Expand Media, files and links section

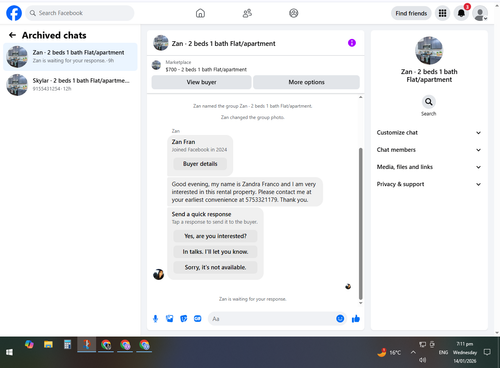click(429, 167)
